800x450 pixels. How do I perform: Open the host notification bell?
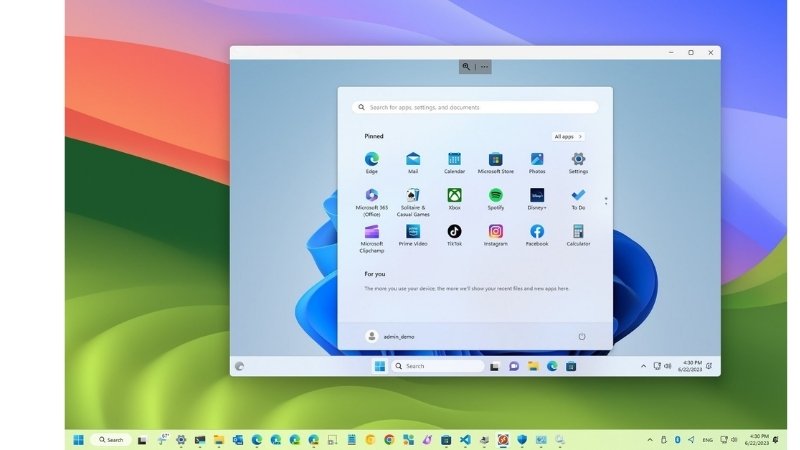click(776, 440)
